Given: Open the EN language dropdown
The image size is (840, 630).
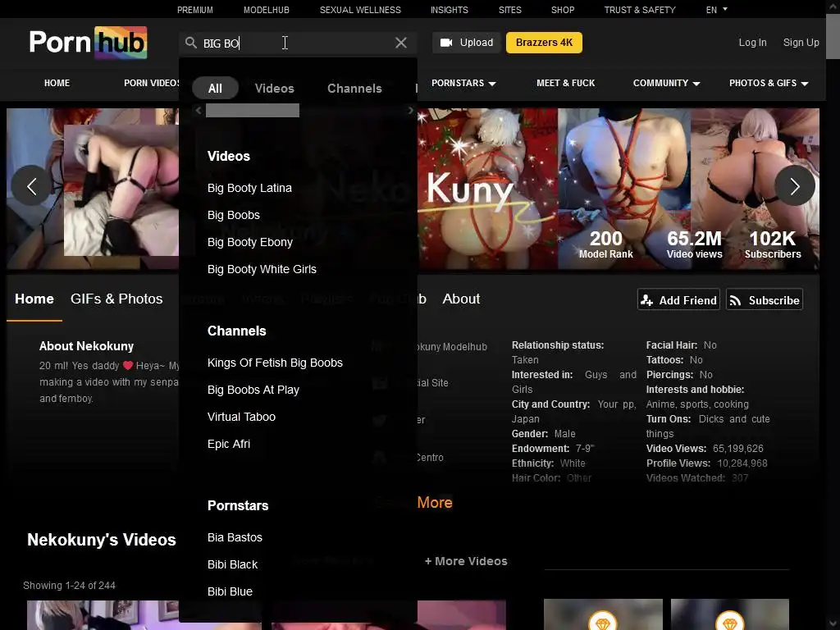Looking at the screenshot, I should click(x=716, y=10).
